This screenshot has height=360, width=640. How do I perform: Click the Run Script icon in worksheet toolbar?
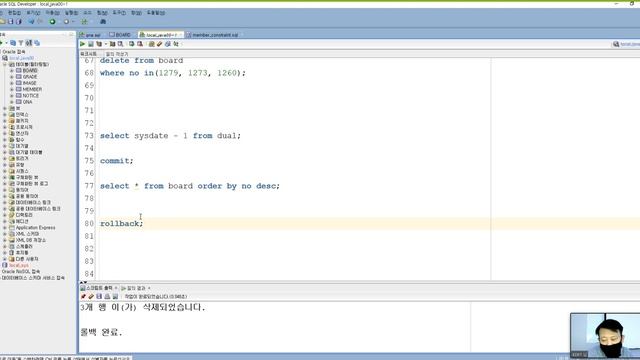(x=91, y=44)
